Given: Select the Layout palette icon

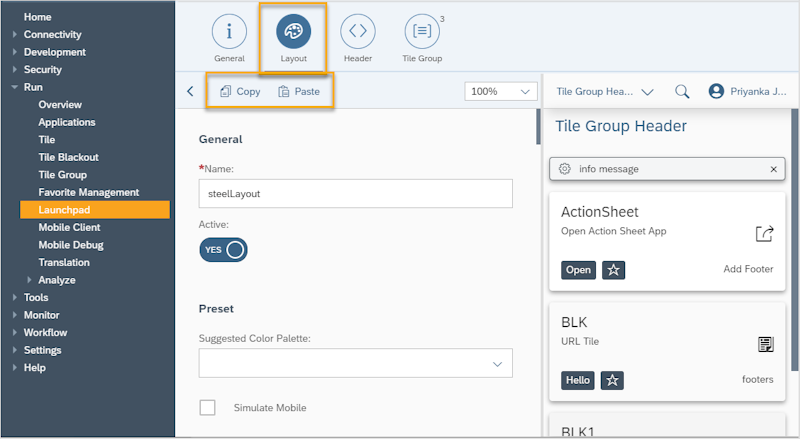Looking at the screenshot, I should pyautogui.click(x=293, y=32).
